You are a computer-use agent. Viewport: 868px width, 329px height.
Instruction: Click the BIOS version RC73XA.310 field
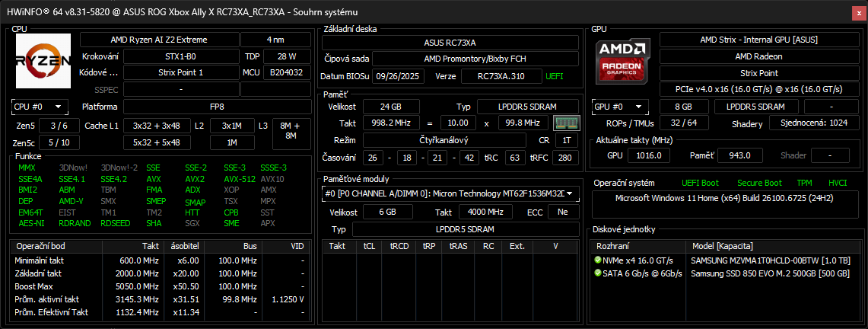(503, 76)
